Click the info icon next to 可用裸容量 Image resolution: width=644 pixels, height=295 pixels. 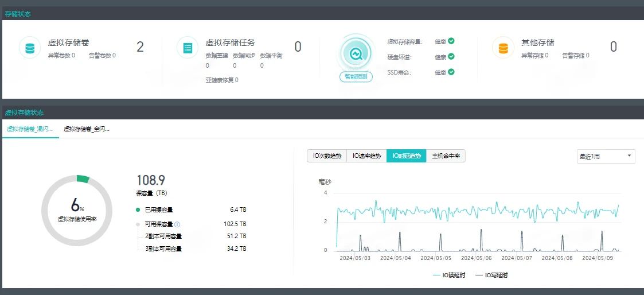pyautogui.click(x=177, y=224)
